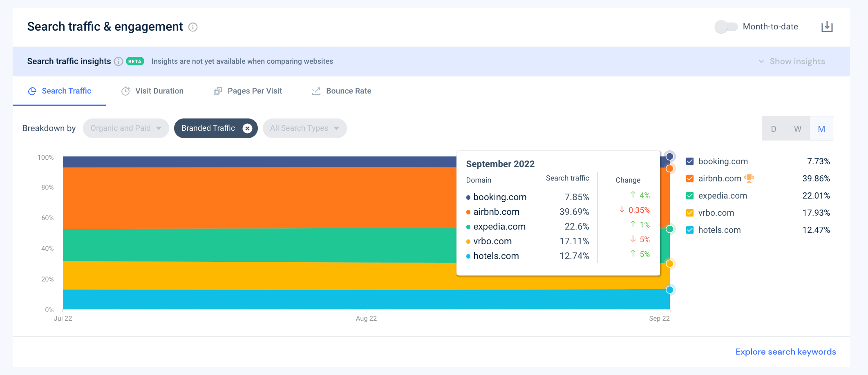Image resolution: width=868 pixels, height=375 pixels.
Task: Uncheck the vrbo.com legend checkbox
Action: point(690,213)
